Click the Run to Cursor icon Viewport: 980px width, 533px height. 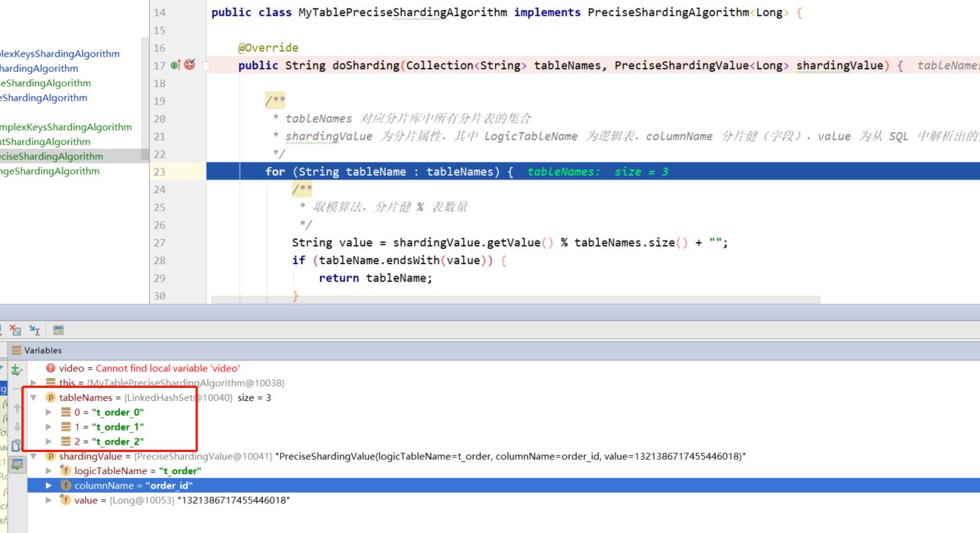pos(34,330)
